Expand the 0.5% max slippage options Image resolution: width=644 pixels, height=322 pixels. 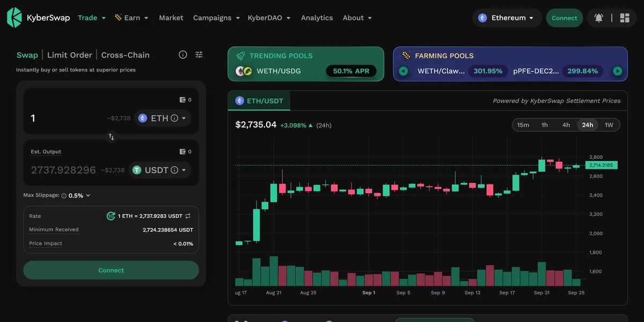coord(79,196)
